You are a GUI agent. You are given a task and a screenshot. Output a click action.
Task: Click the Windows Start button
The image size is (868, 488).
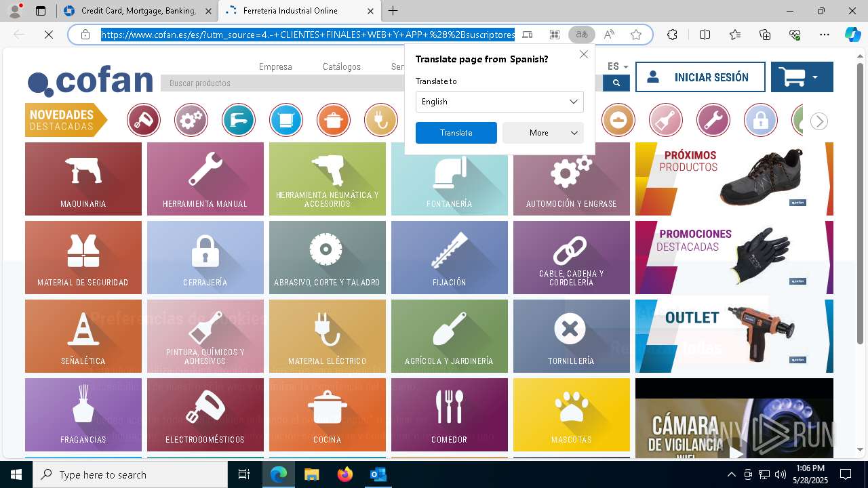(16, 474)
